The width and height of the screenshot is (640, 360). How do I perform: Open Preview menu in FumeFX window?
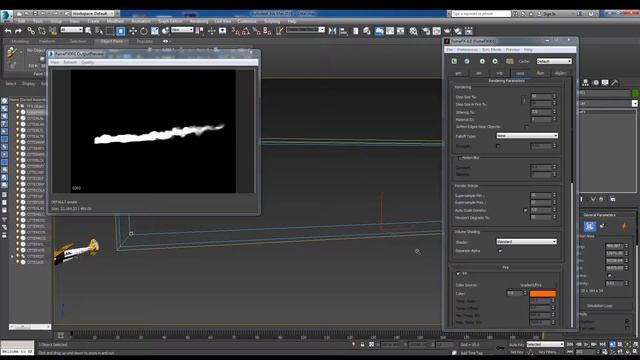coord(513,50)
